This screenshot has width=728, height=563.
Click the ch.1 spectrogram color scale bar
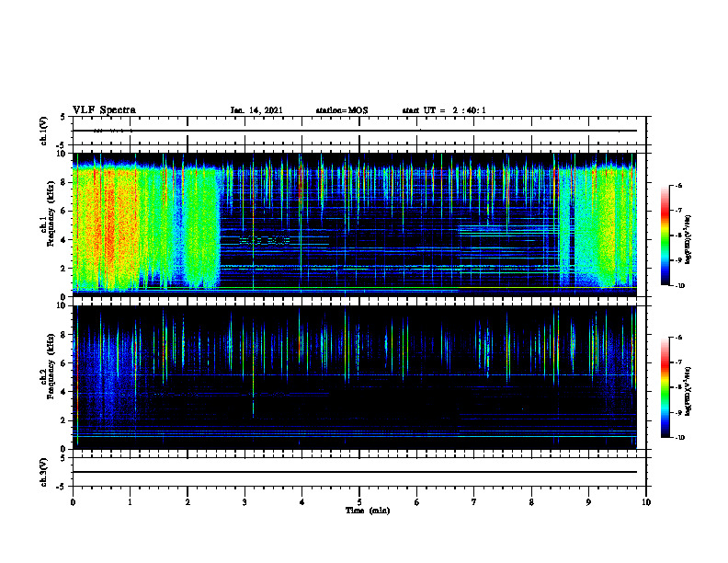[x=665, y=236]
